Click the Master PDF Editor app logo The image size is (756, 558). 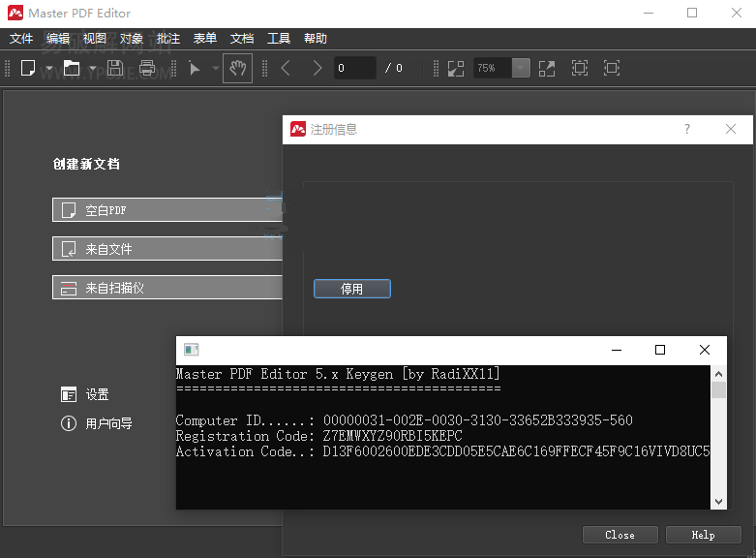coord(15,13)
